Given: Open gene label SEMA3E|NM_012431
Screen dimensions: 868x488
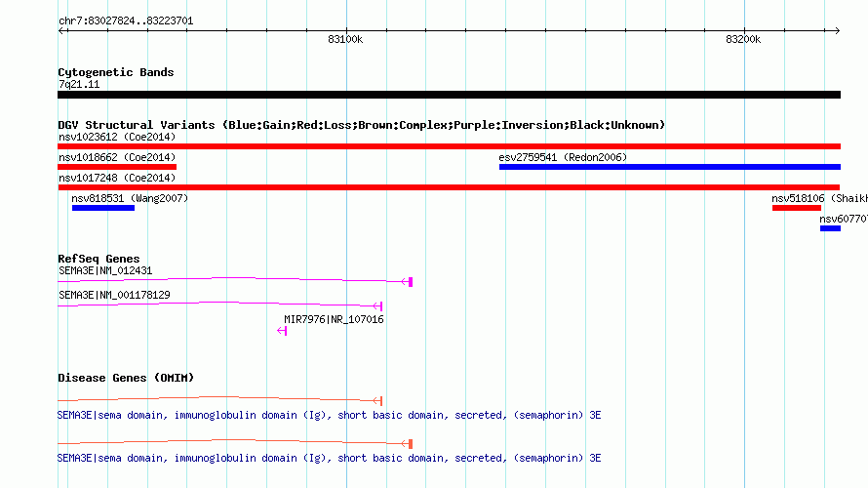Looking at the screenshot, I should click(x=105, y=271).
